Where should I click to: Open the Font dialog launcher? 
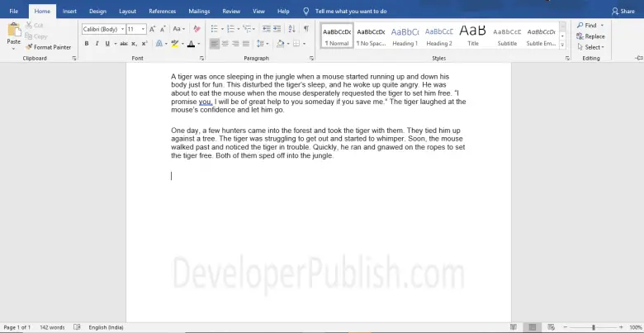[201, 59]
